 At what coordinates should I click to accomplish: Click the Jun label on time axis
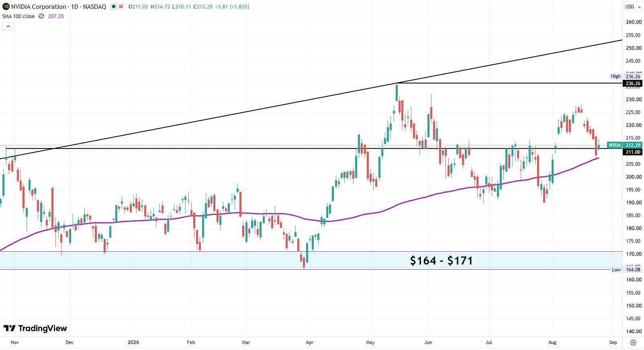click(428, 342)
